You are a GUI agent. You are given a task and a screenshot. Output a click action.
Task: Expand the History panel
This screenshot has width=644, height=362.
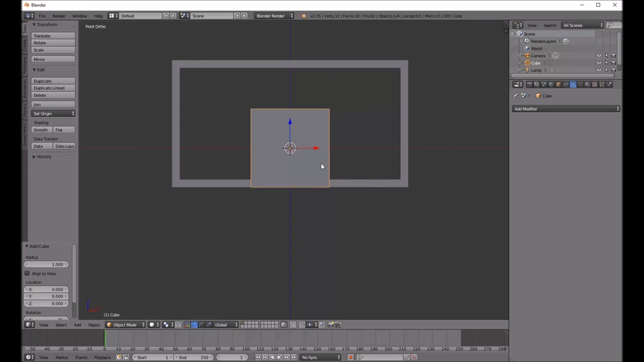point(44,157)
